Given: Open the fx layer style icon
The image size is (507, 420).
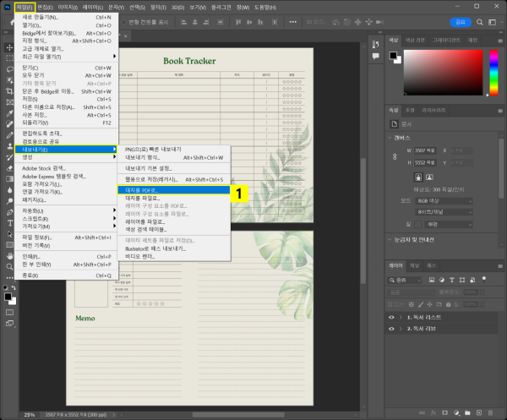Looking at the screenshot, I should coord(433,413).
